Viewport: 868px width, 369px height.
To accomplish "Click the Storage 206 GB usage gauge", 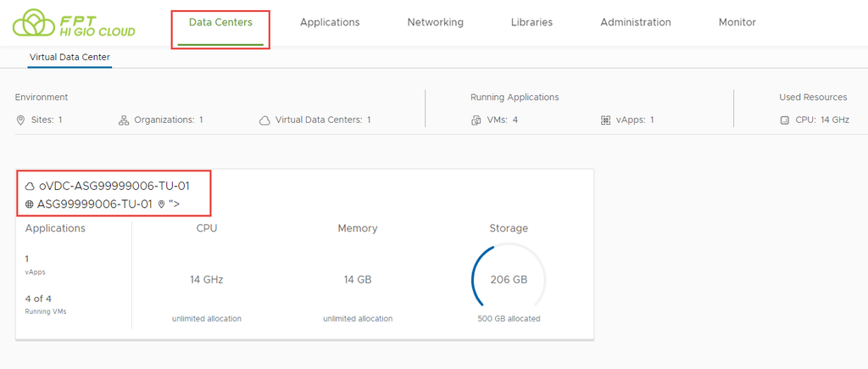I will pos(509,280).
